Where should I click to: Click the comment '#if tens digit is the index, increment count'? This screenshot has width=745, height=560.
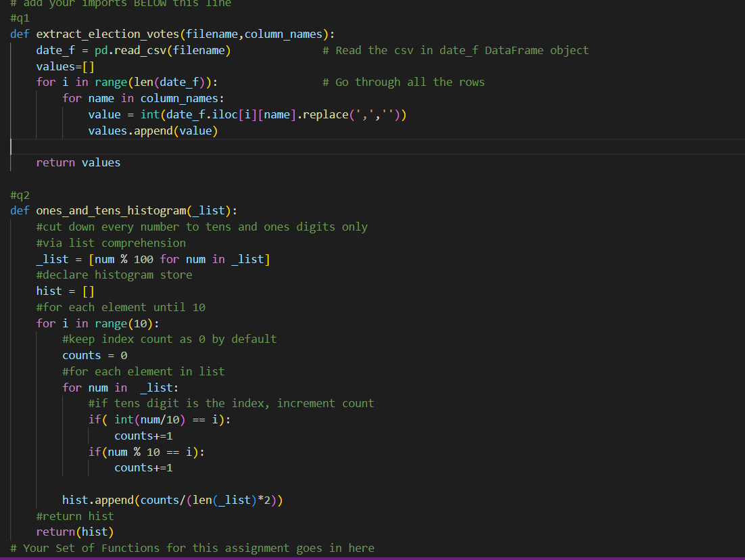point(231,404)
